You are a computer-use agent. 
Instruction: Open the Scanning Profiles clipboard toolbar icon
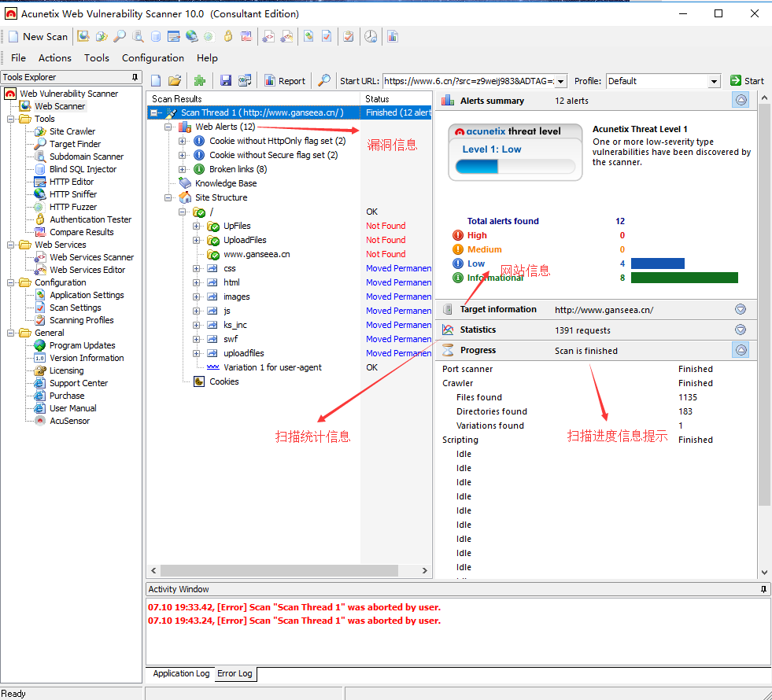click(349, 36)
